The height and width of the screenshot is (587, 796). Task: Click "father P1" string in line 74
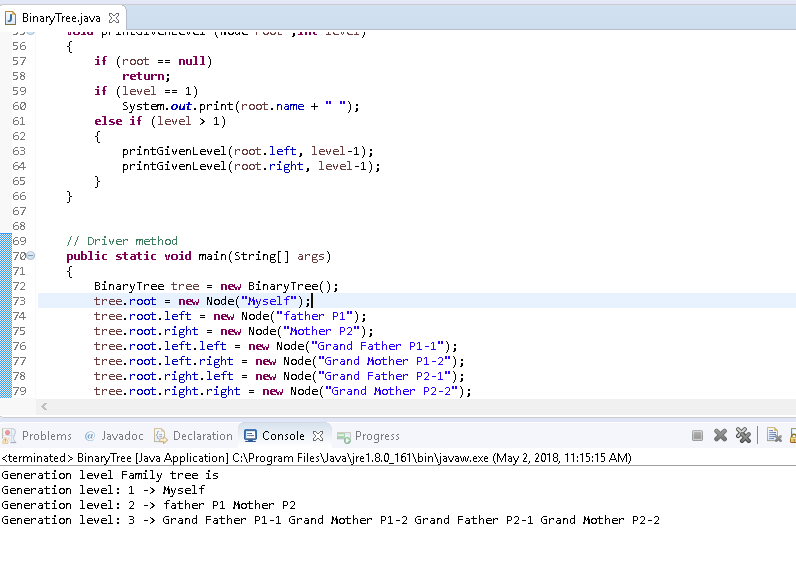pos(314,316)
